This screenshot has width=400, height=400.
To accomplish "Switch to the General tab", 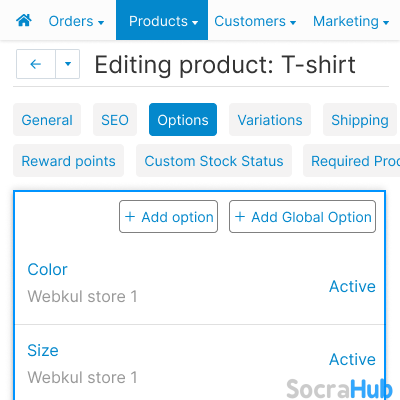I will [47, 120].
